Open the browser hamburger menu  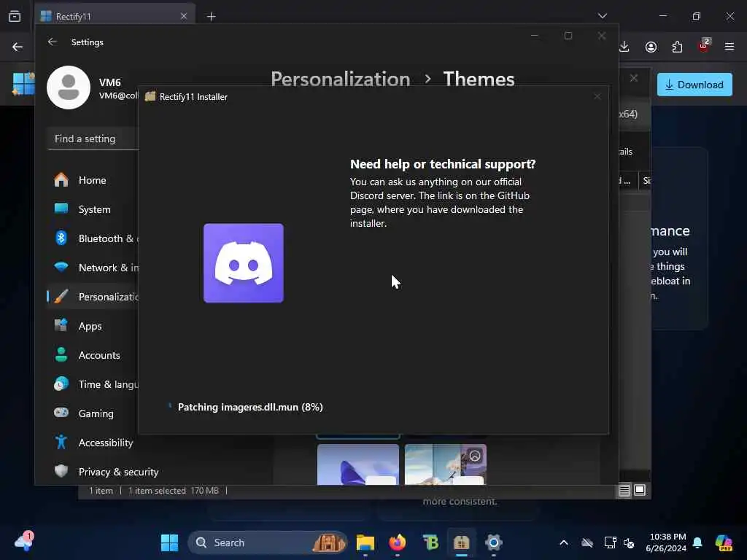pos(729,47)
